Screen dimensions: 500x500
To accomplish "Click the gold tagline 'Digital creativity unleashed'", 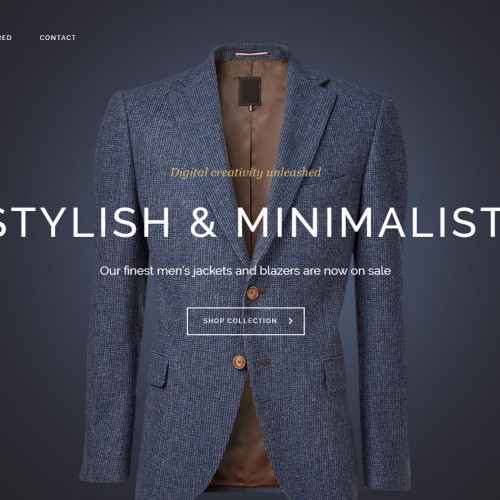I will pyautogui.click(x=246, y=173).
